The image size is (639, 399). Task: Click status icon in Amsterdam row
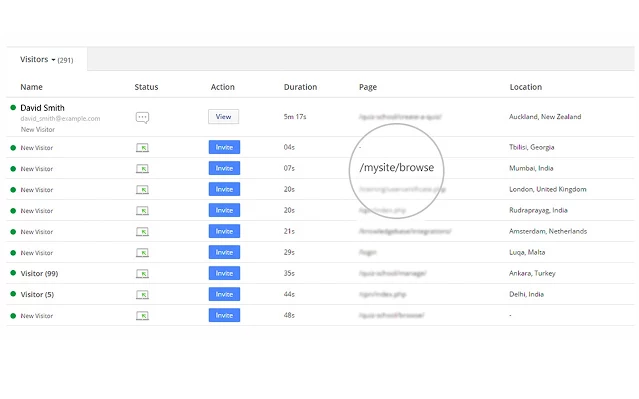point(142,231)
